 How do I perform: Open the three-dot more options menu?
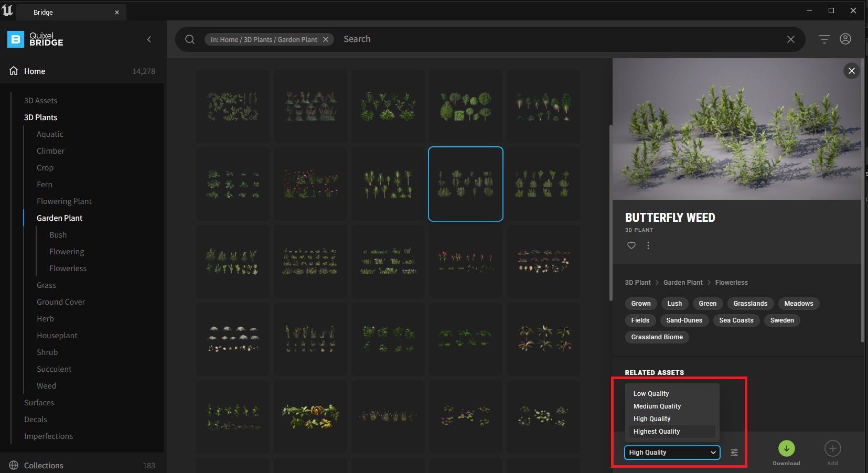click(x=648, y=245)
